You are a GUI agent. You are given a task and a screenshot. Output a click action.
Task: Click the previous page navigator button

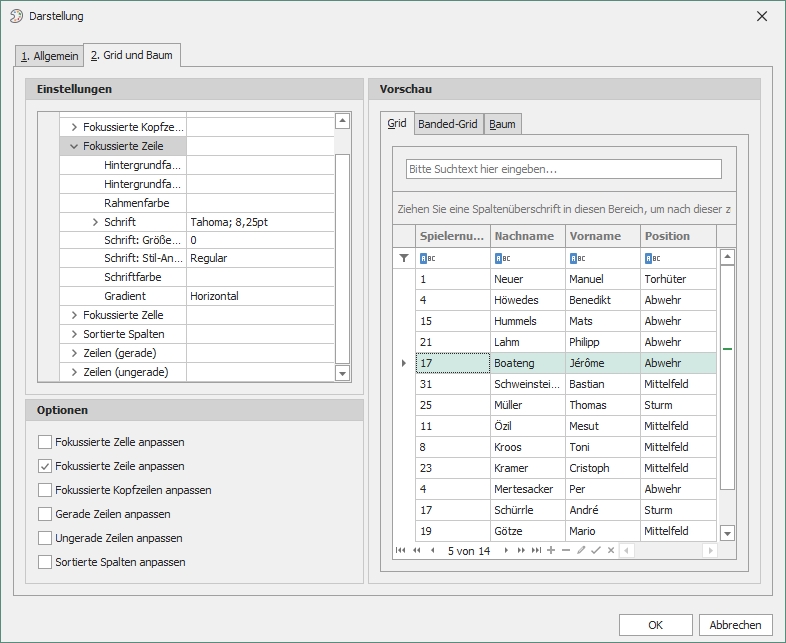tap(416, 551)
